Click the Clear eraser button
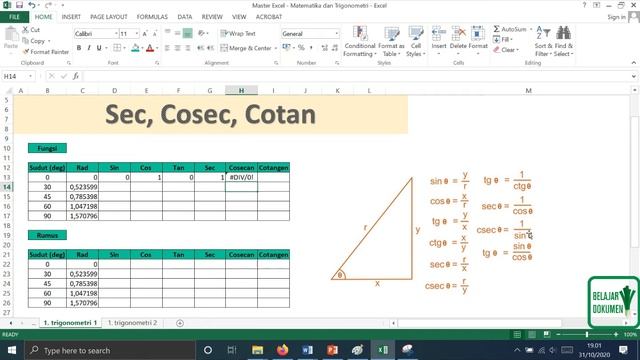Image resolution: width=640 pixels, height=360 pixels. (x=506, y=50)
